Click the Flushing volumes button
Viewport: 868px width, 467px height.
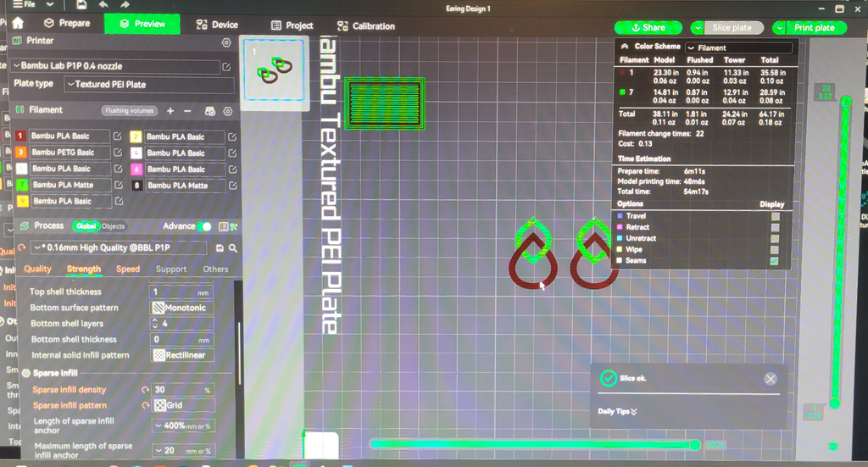click(x=130, y=111)
